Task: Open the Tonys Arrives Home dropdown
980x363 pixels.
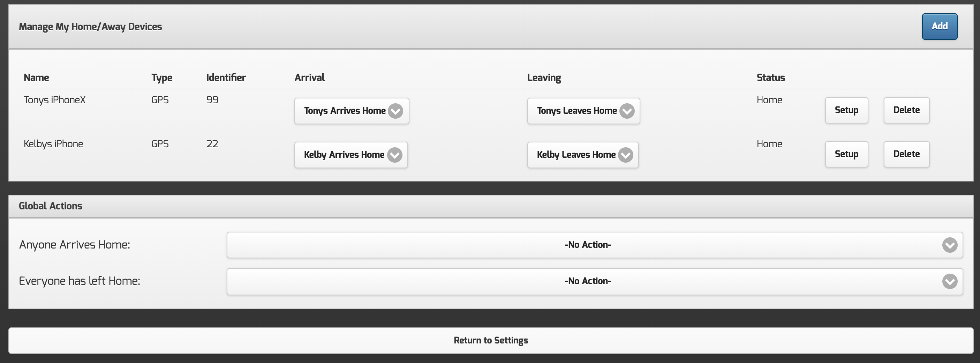Action: coord(351,111)
